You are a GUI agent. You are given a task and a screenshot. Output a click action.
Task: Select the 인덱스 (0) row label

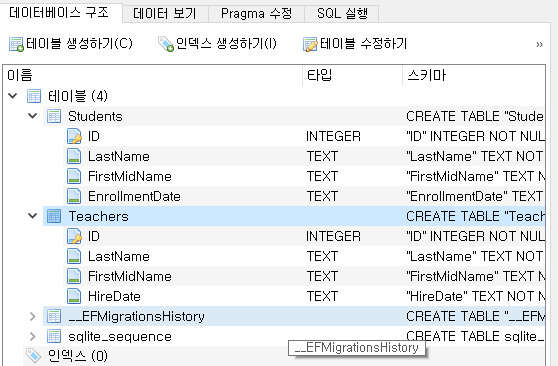78,356
